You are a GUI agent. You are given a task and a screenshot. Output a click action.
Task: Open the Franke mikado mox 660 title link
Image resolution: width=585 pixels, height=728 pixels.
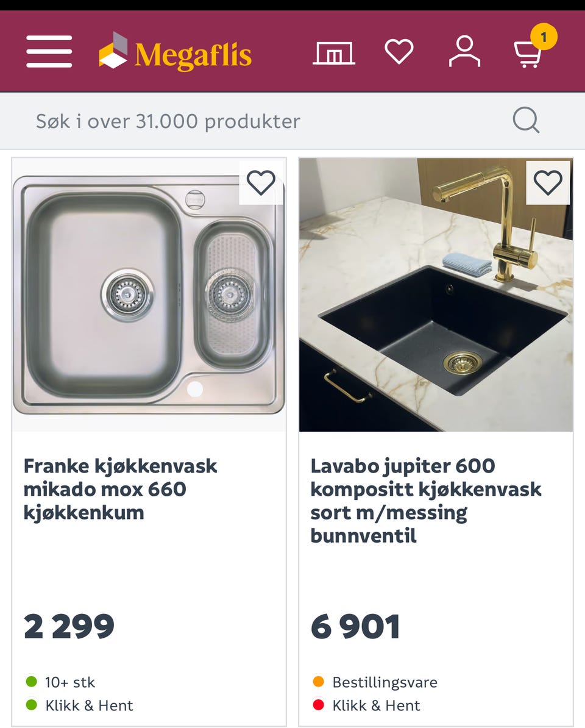coord(121,489)
